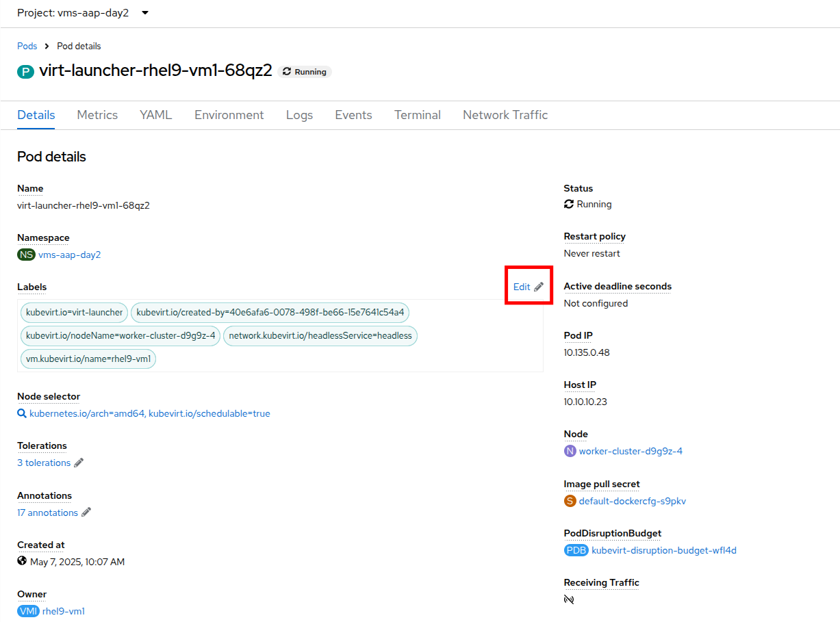Image resolution: width=840 pixels, height=622 pixels.
Task: Switch to the YAML tab
Action: coord(155,115)
